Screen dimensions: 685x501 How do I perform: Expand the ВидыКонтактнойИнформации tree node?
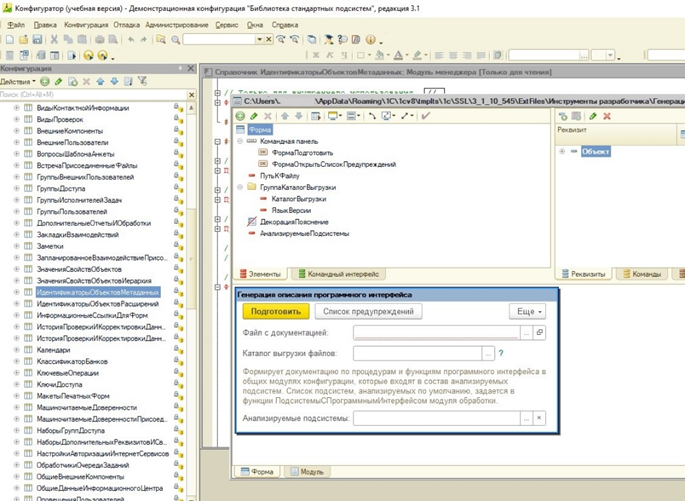17,107
